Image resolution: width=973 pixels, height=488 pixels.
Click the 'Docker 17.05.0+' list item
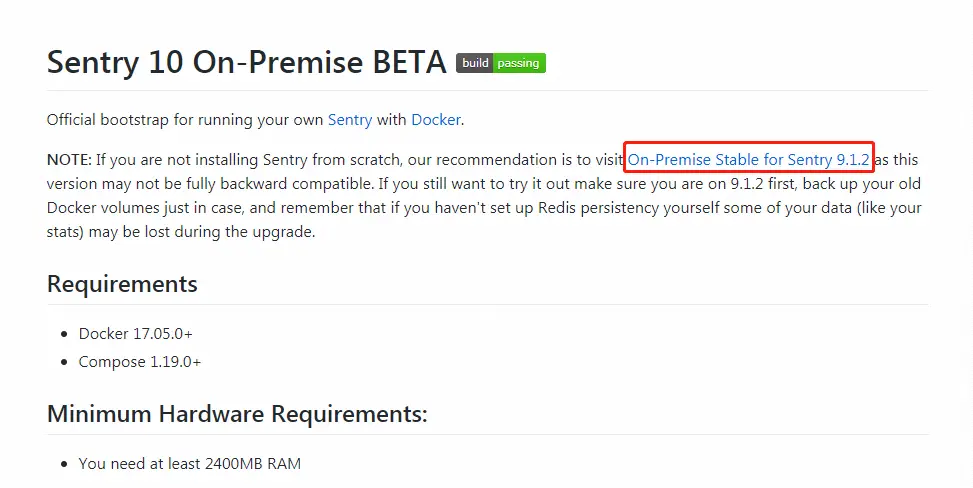[x=135, y=334]
